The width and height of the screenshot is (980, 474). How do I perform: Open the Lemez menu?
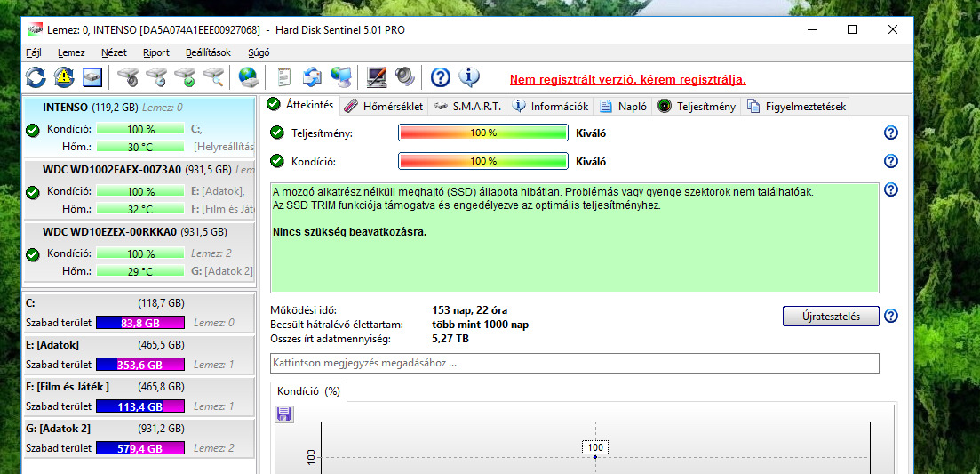coord(71,52)
